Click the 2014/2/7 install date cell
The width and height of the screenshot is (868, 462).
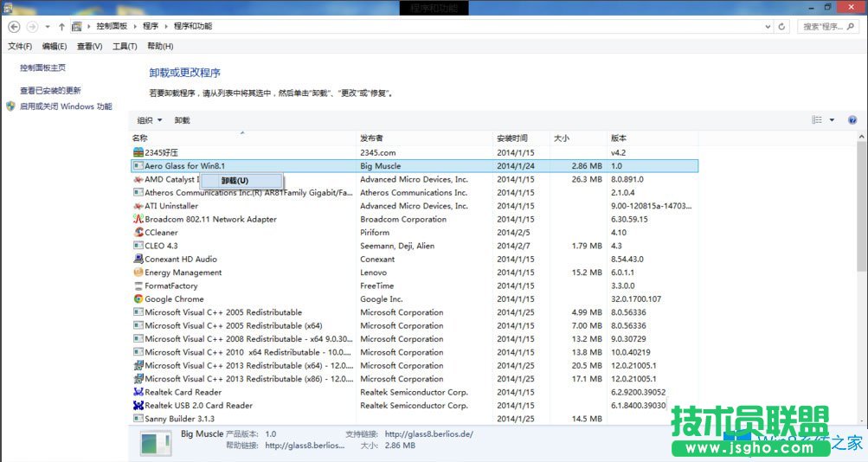(513, 246)
